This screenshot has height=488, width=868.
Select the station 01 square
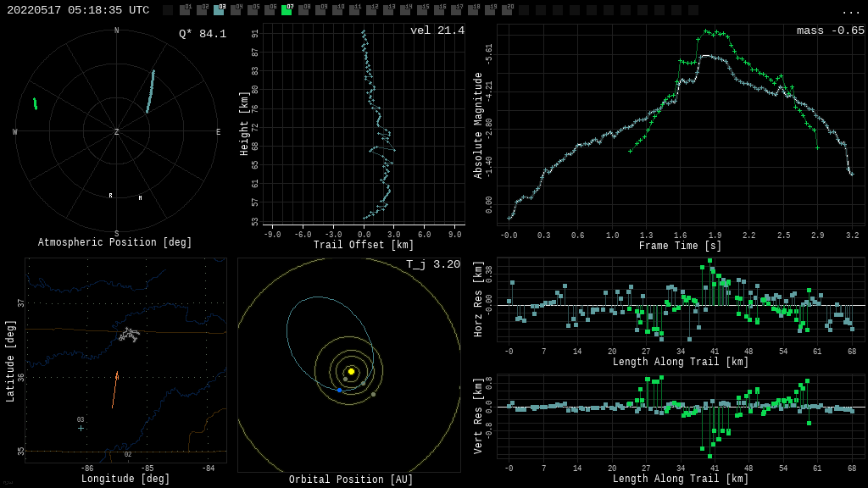pyautogui.click(x=185, y=10)
